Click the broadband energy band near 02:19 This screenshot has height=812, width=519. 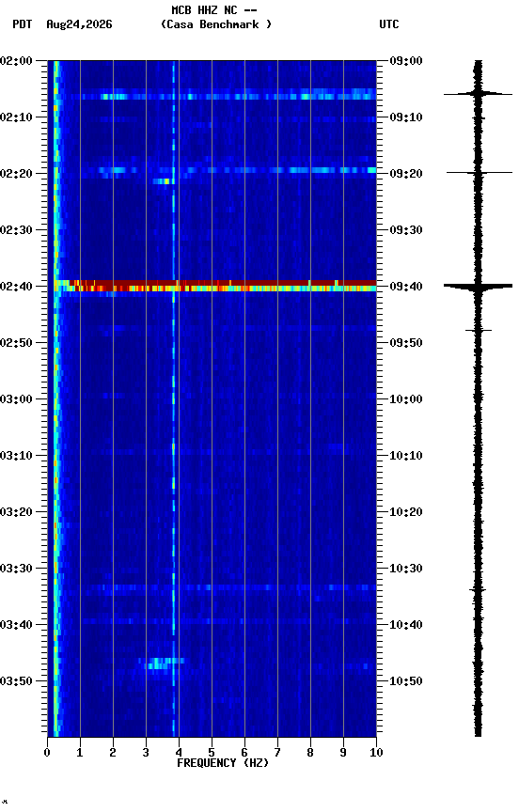pos(228,170)
